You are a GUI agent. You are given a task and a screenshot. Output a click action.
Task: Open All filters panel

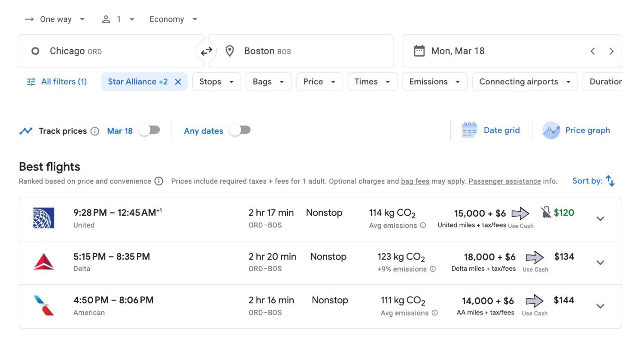click(x=57, y=82)
